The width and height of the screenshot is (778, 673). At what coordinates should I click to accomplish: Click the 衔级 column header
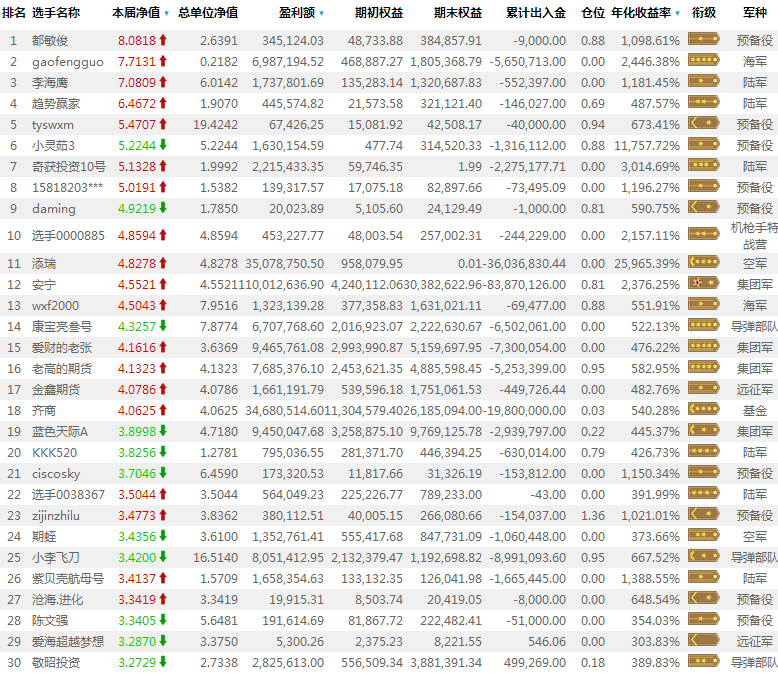(x=704, y=12)
